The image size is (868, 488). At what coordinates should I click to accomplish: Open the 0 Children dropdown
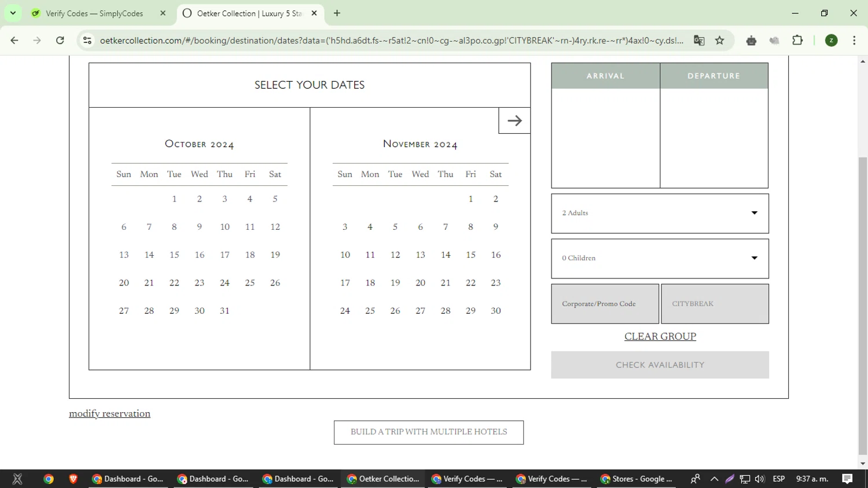point(660,259)
